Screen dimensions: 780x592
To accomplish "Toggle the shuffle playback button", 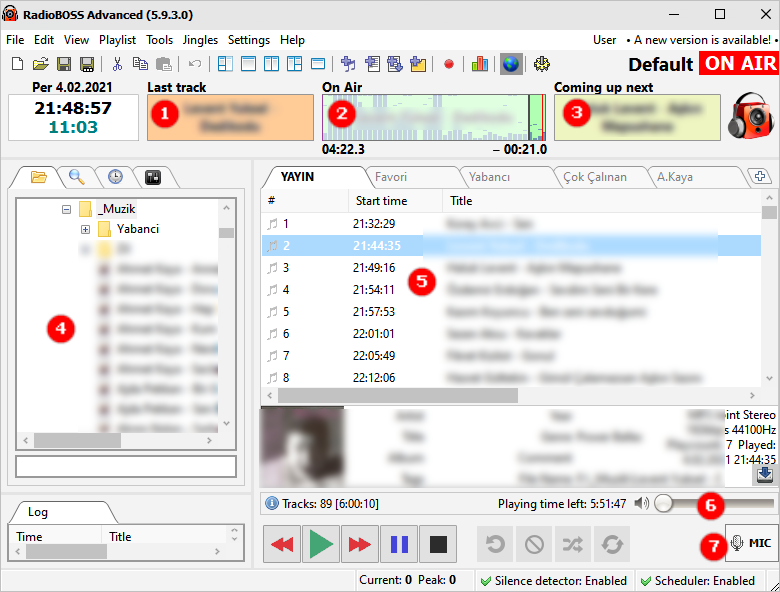I will pyautogui.click(x=573, y=544).
